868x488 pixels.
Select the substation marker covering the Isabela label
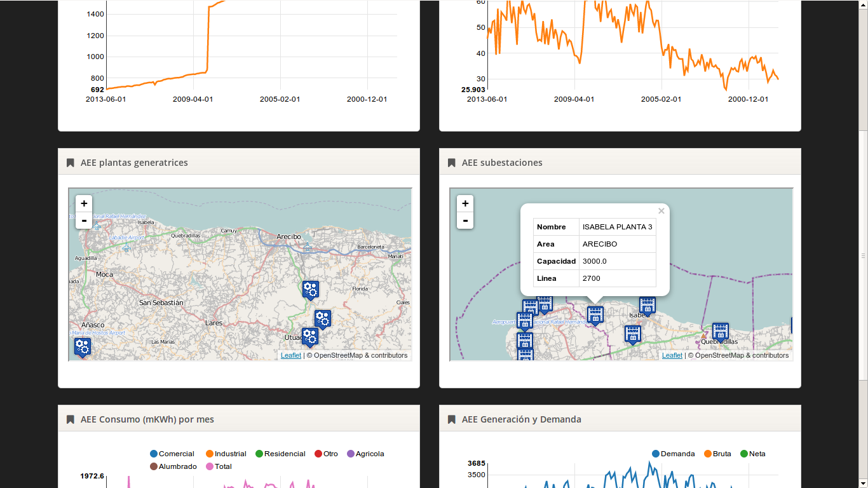pyautogui.click(x=648, y=306)
